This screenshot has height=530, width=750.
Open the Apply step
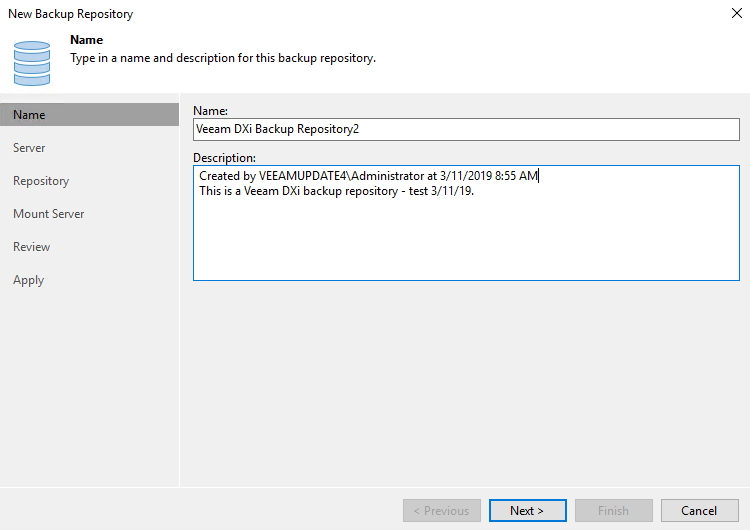click(x=29, y=280)
